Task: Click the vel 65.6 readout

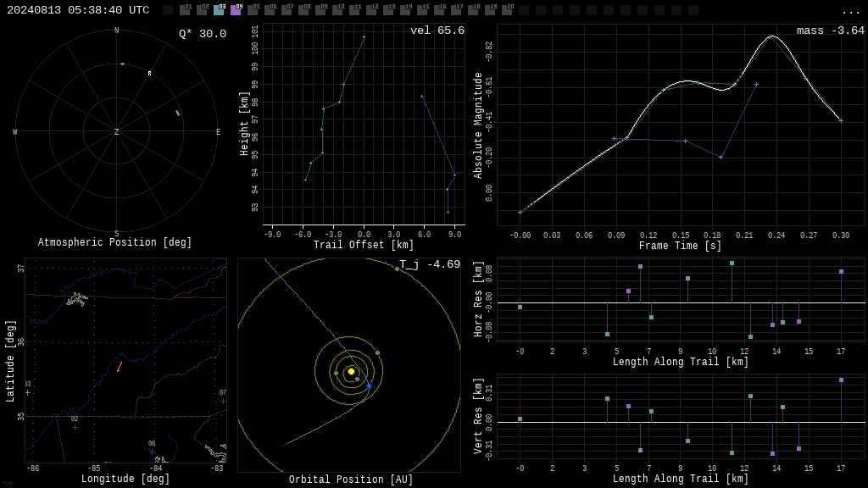Action: 437,30
